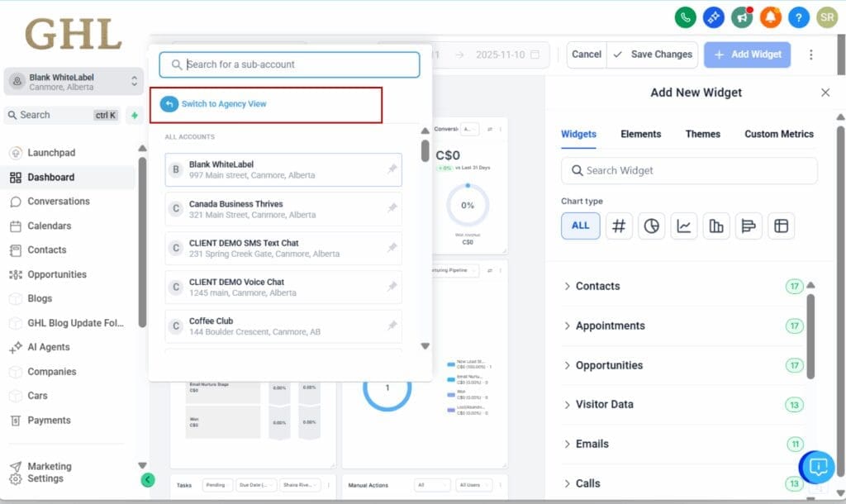Select the line chart type icon

click(x=684, y=226)
